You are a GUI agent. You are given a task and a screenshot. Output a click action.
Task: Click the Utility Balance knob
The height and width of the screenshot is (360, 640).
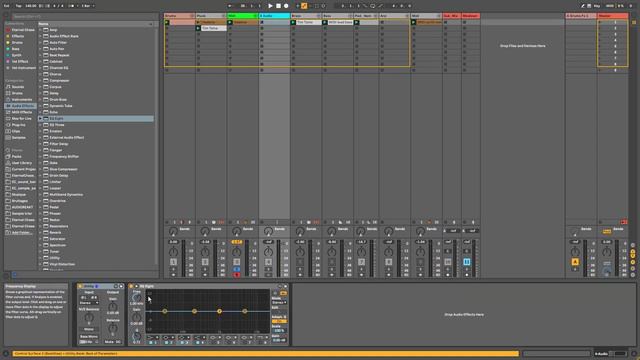click(x=113, y=328)
